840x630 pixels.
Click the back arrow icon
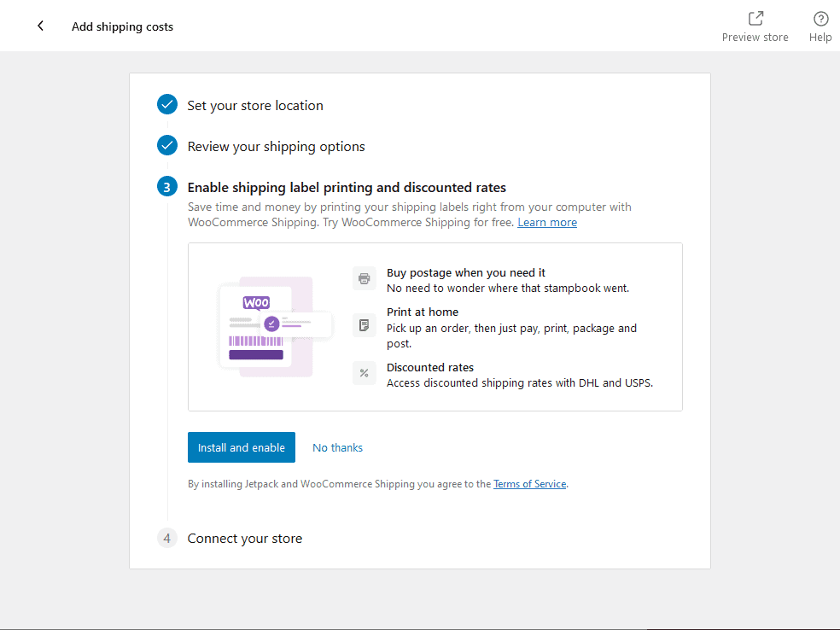point(40,26)
